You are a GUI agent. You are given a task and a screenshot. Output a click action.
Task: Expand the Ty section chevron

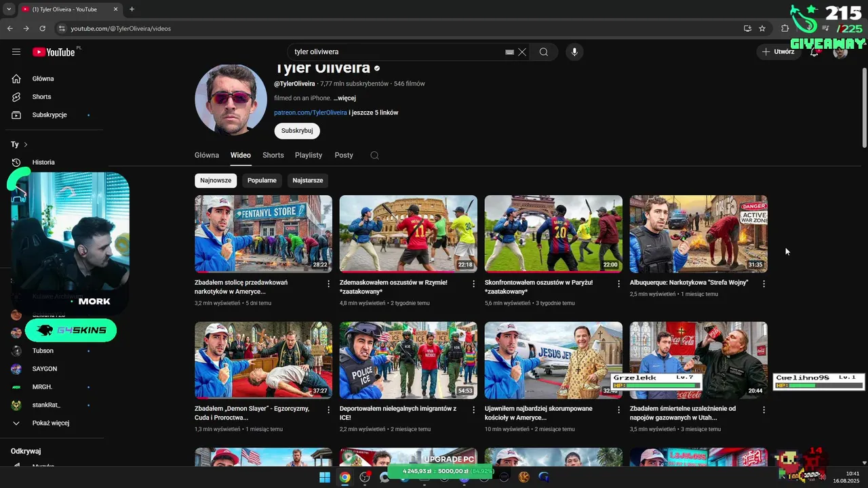click(26, 144)
